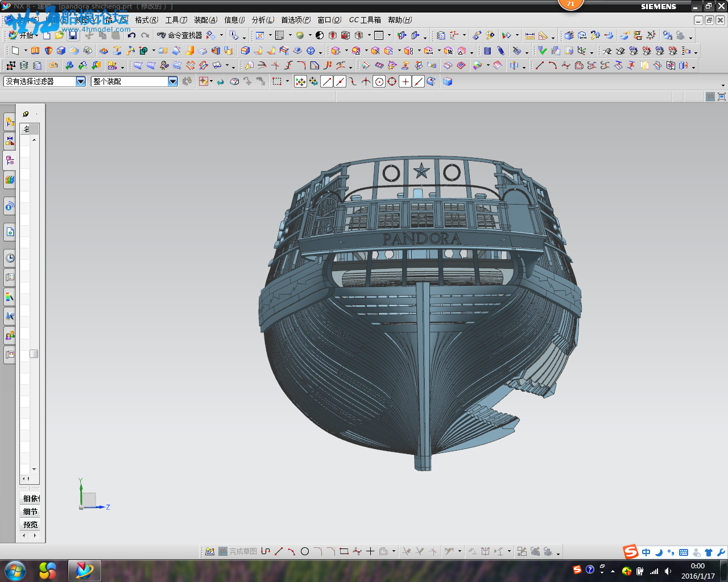Open the 命令查找器 command finder
Image resolution: width=728 pixels, height=582 pixels.
click(179, 35)
